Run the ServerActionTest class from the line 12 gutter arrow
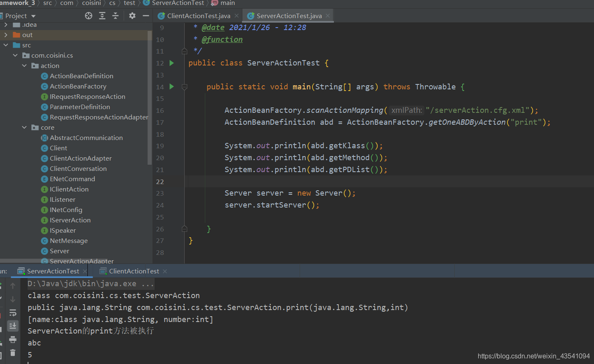The width and height of the screenshot is (594, 364). coord(172,63)
